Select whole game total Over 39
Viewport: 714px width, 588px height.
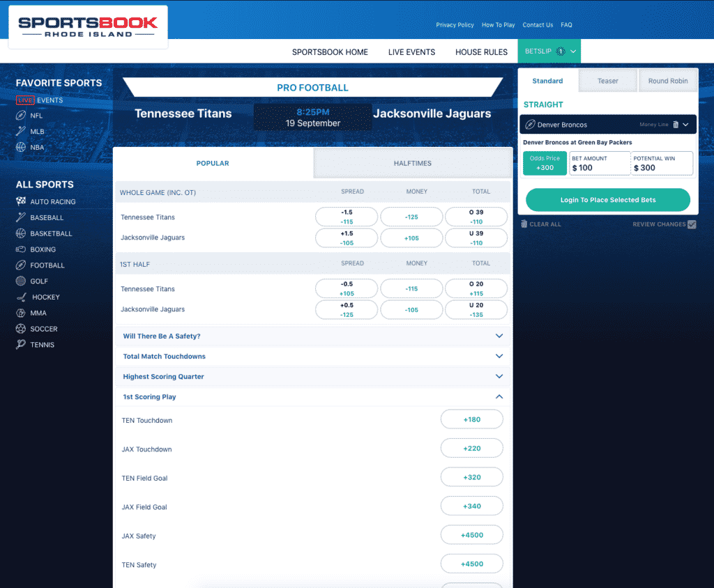pos(476,217)
